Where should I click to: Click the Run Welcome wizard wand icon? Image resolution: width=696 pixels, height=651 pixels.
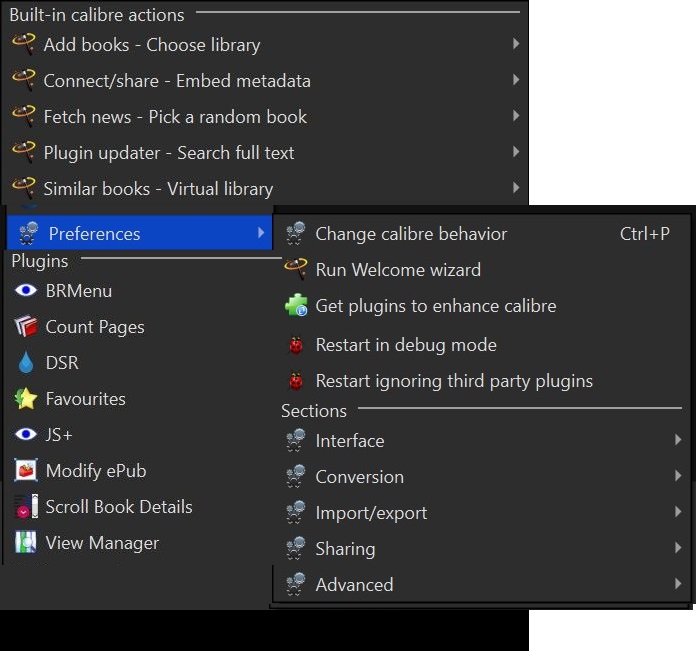296,269
